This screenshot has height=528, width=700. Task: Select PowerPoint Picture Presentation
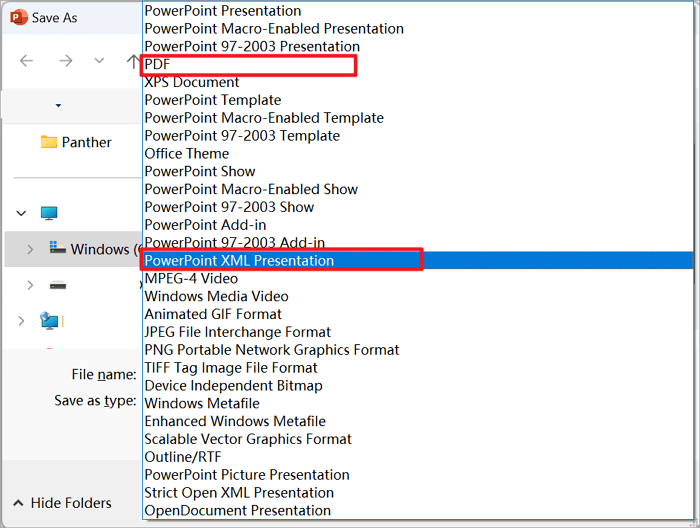click(418, 475)
